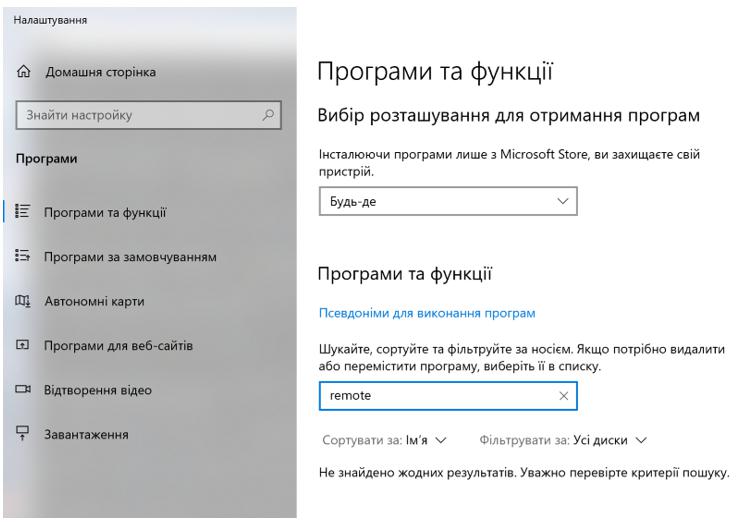Click the magnifier icon in the settings search box
Screen dimensions: 753x522
click(266, 116)
